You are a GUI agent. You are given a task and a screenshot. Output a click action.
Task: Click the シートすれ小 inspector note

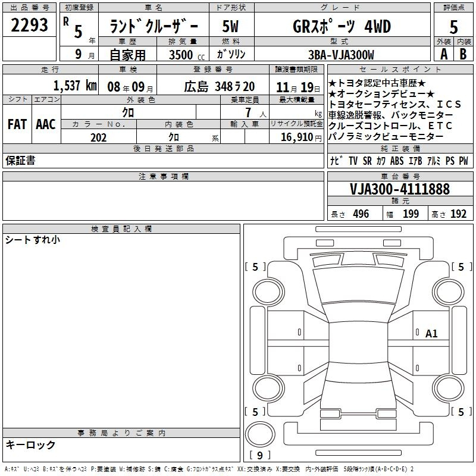click(33, 240)
